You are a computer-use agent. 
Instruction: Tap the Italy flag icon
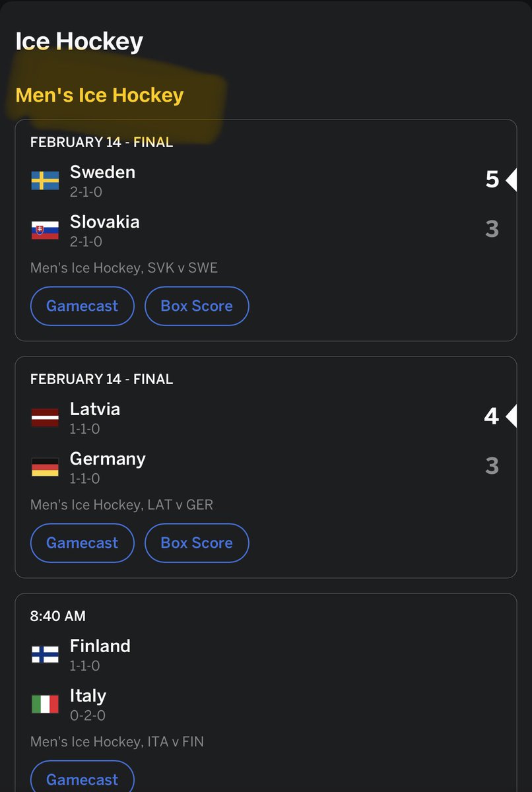coord(45,704)
